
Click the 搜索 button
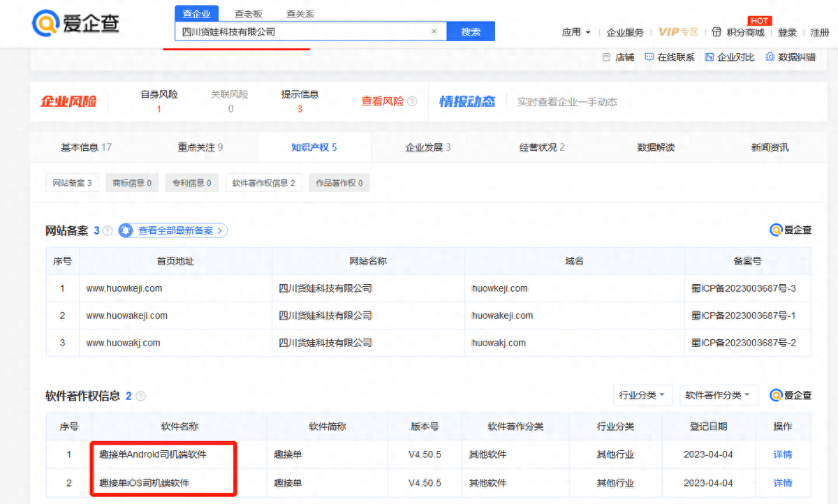[x=471, y=31]
